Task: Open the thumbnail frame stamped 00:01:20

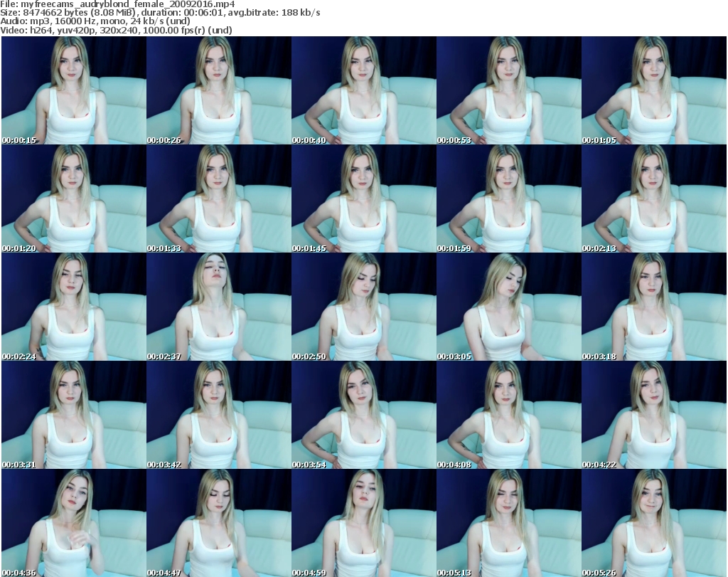Action: pyautogui.click(x=74, y=198)
